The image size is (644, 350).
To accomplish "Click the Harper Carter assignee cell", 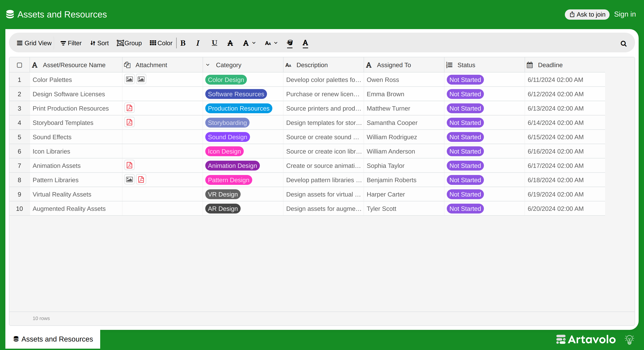I will tap(404, 194).
